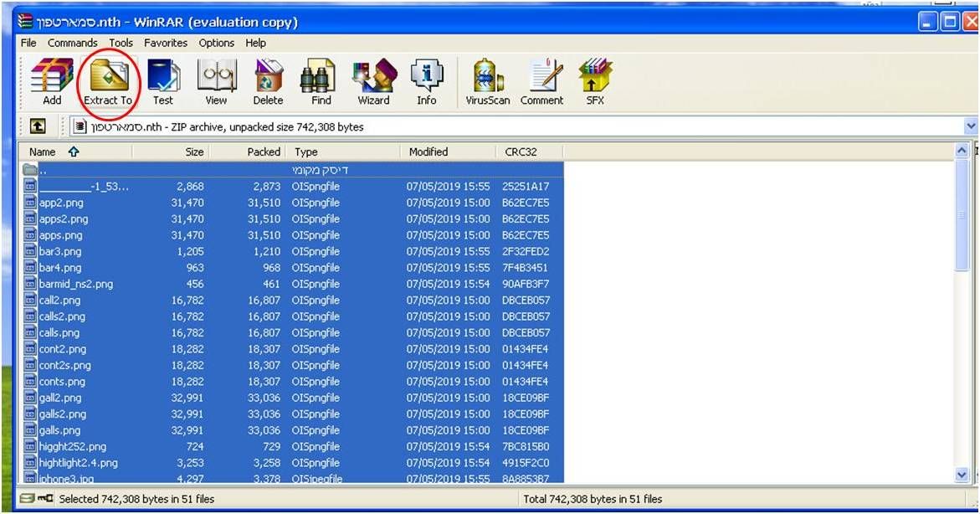Viewport: 980px width, 514px height.
Task: Open the Find binoculars tool
Action: point(321,82)
